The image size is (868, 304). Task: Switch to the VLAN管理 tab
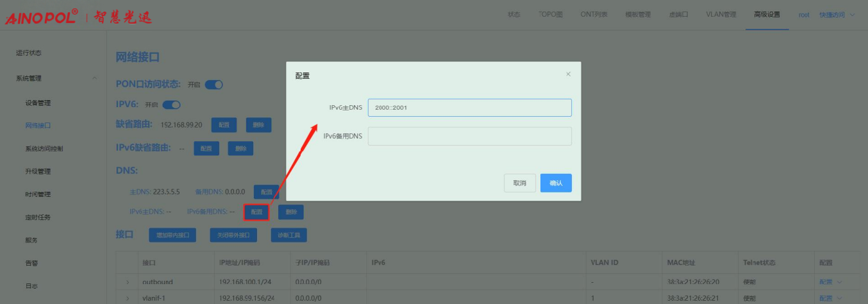(721, 15)
